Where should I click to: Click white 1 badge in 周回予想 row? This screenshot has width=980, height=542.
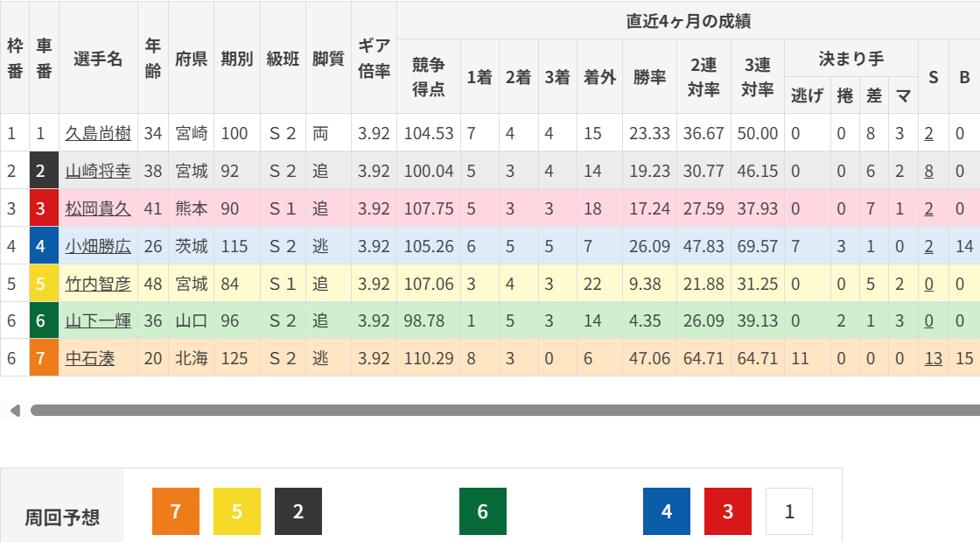(x=789, y=511)
